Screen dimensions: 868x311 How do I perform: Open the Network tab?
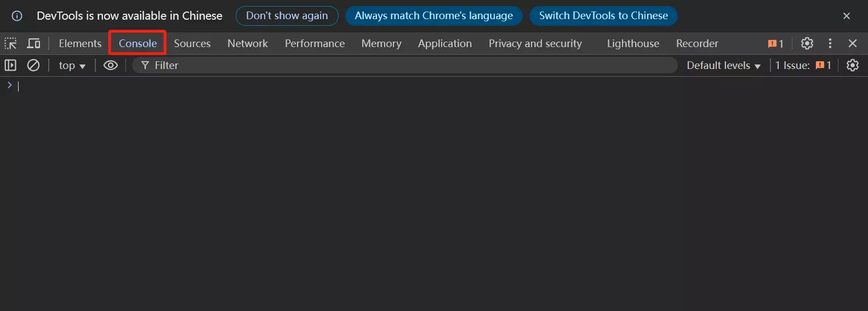248,43
